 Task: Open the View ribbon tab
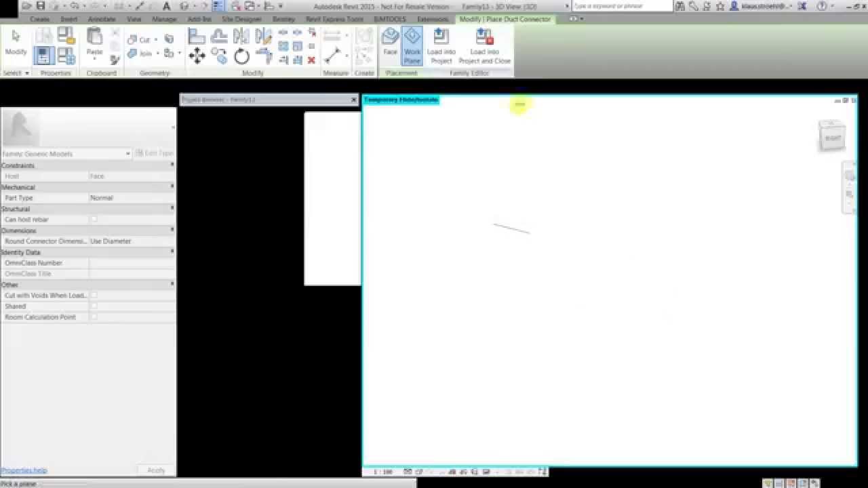coord(134,19)
